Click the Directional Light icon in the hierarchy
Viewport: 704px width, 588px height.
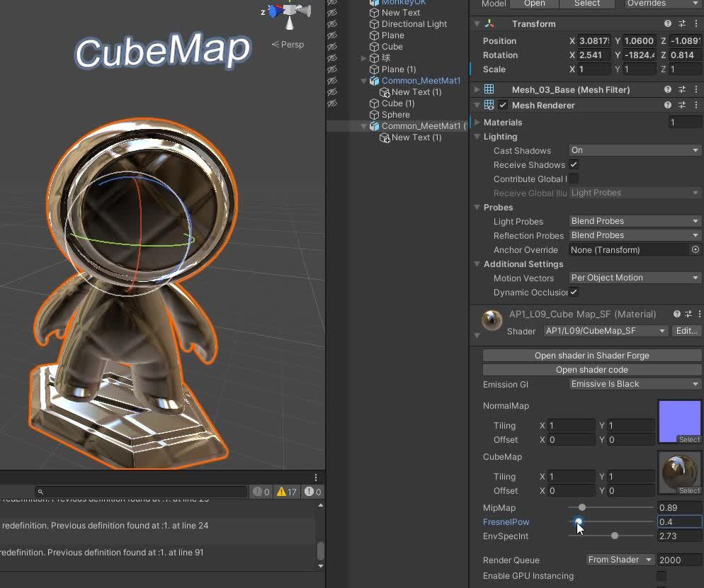click(375, 23)
